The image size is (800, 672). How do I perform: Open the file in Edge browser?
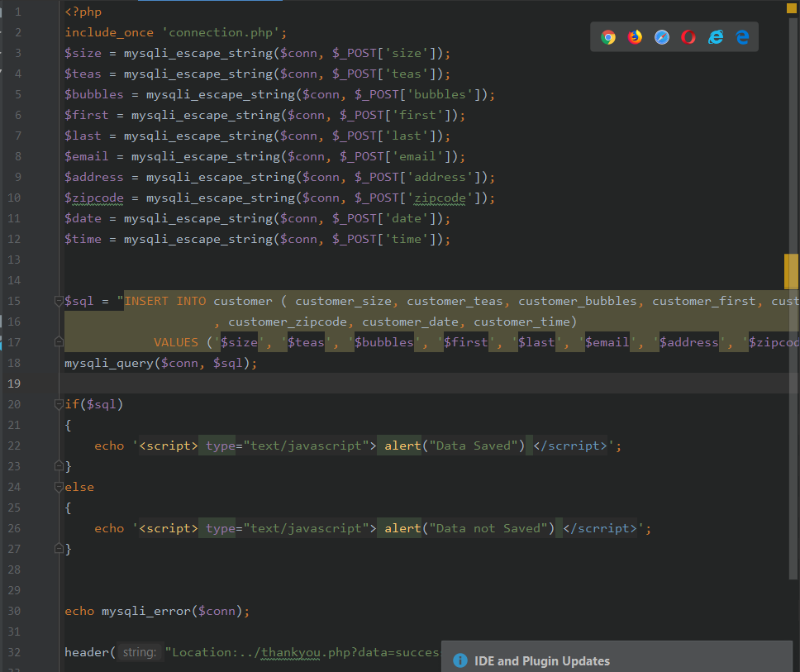pyautogui.click(x=742, y=37)
